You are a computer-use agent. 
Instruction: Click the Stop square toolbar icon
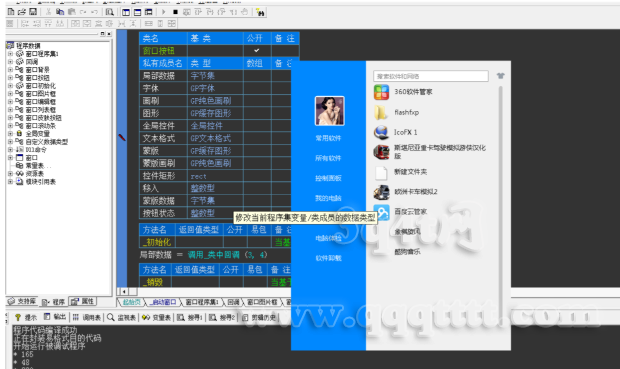click(x=175, y=12)
